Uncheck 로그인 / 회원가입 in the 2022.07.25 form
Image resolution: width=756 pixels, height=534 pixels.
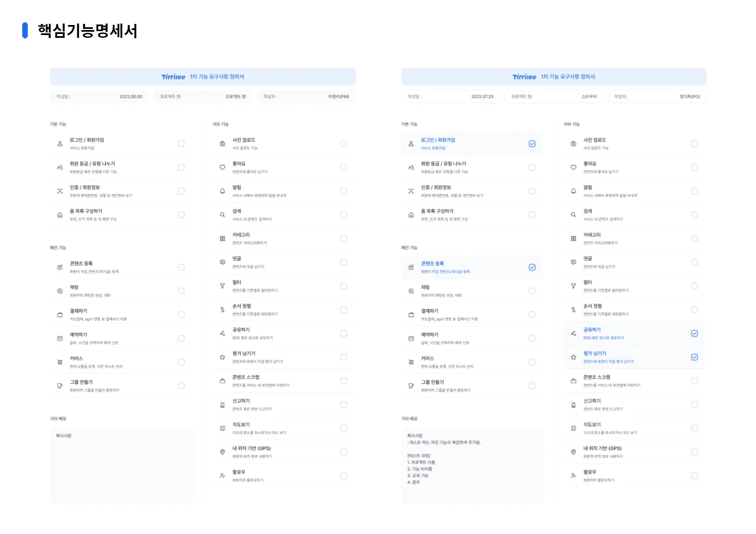click(x=532, y=144)
